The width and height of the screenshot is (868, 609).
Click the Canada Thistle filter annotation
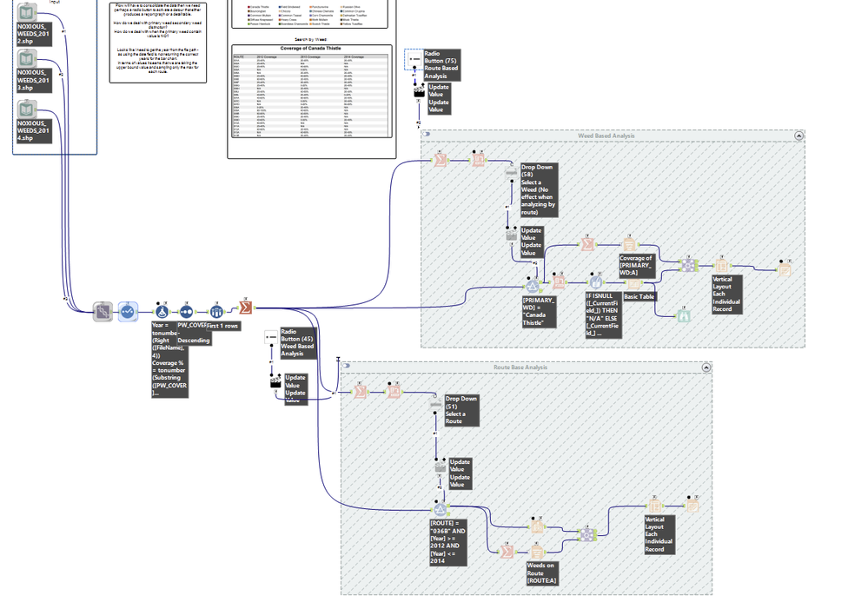(539, 312)
